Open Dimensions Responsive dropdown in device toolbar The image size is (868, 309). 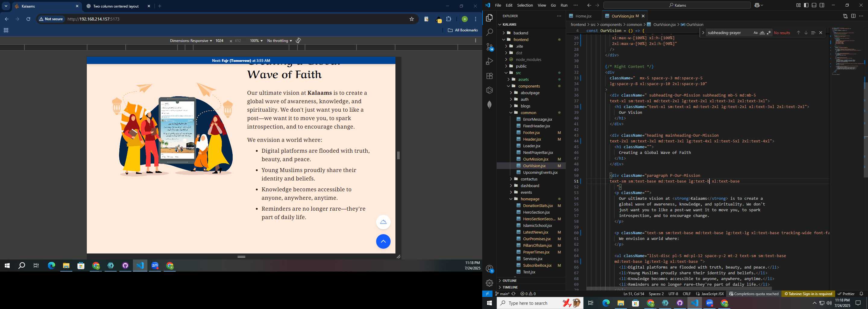[191, 41]
